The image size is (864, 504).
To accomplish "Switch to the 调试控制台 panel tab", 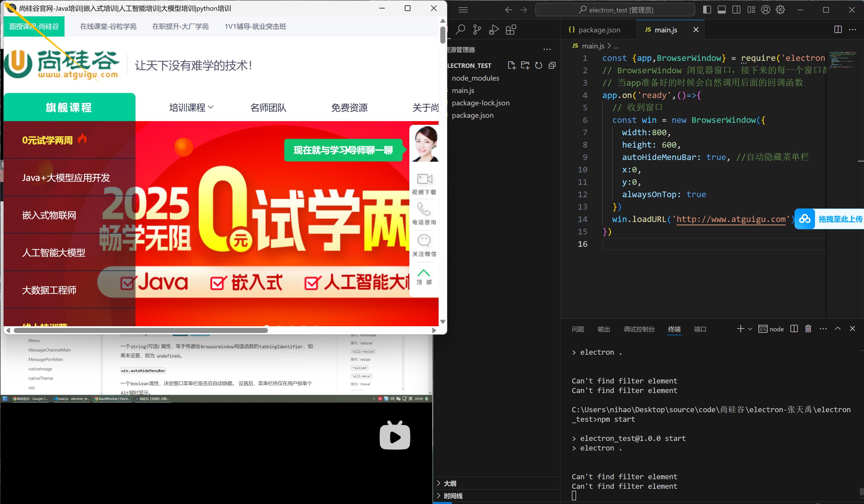I will point(639,329).
